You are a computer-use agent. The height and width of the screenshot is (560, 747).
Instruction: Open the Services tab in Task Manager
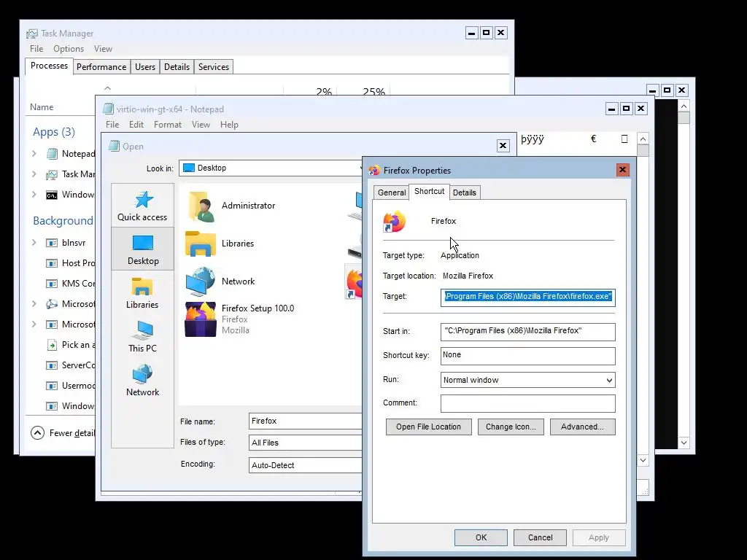[214, 67]
